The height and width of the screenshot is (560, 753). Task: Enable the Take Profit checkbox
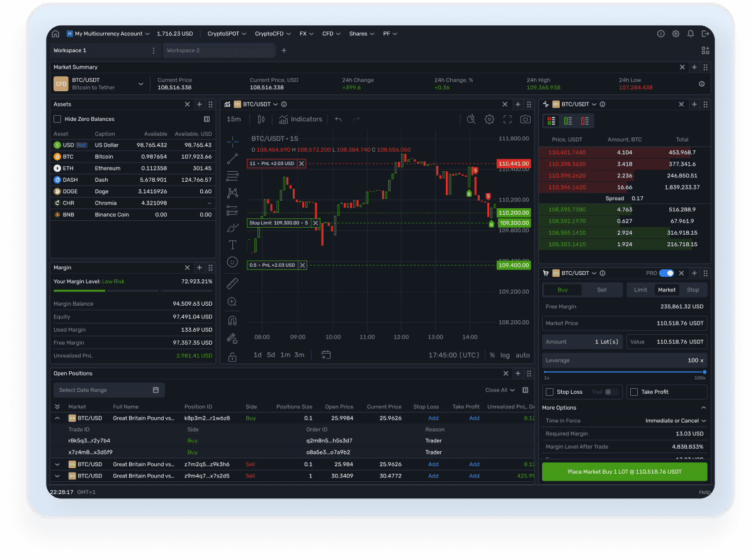[634, 392]
